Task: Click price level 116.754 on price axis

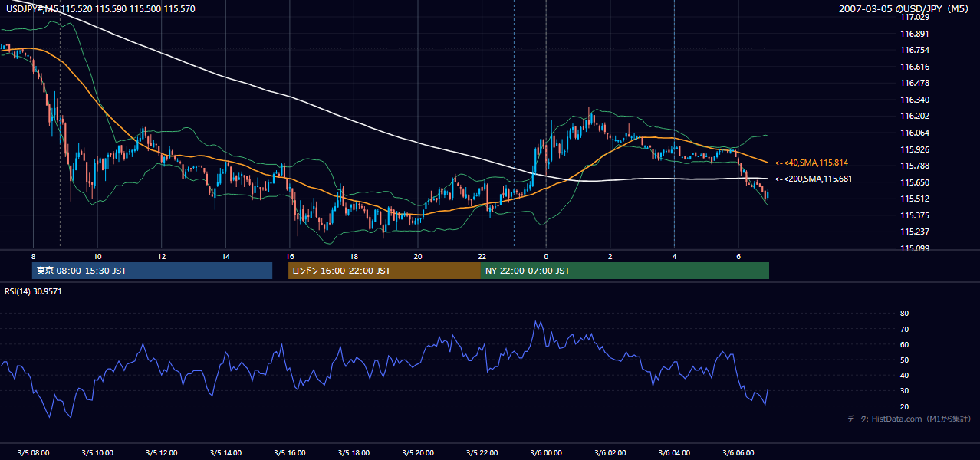Action: [x=914, y=50]
